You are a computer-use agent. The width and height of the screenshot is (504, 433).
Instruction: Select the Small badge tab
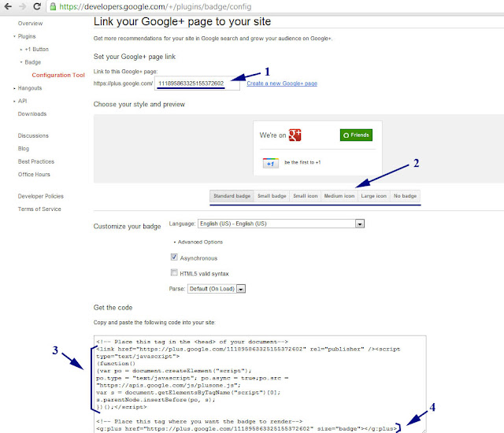(x=272, y=196)
